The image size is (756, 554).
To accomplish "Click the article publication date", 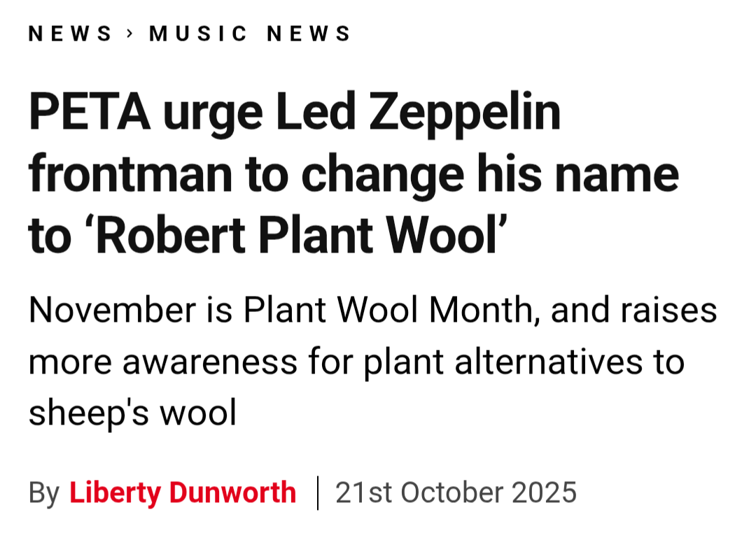I will coord(456,492).
